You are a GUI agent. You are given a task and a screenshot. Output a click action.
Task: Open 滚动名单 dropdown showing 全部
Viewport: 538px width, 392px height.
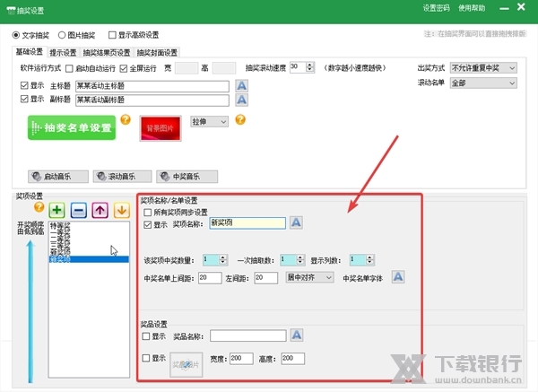[x=483, y=83]
